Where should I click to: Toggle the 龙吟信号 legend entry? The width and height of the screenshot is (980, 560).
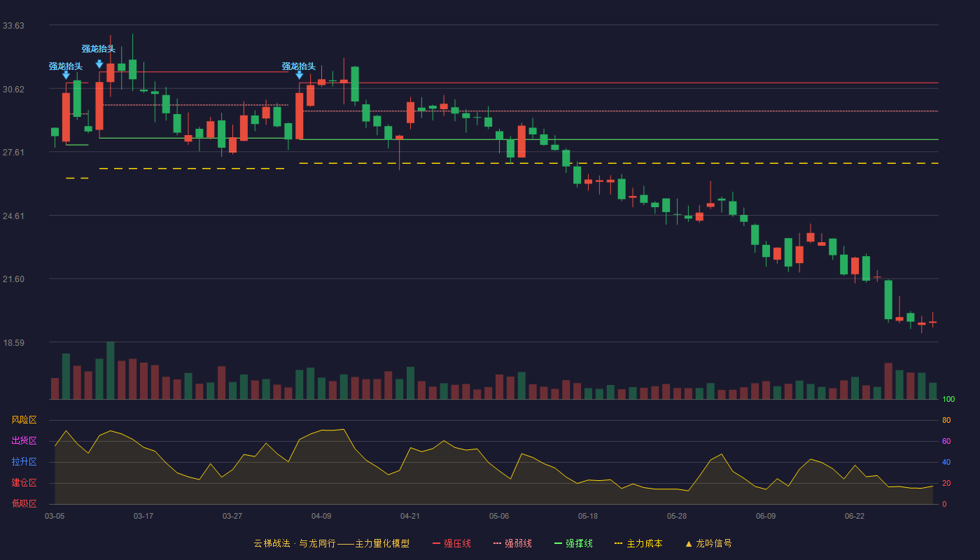[708, 543]
